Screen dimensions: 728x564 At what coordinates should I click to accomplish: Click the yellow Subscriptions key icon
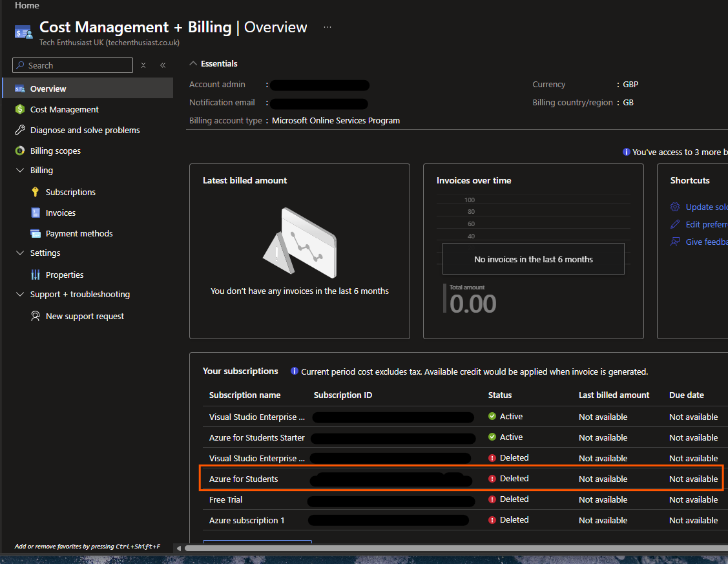(36, 192)
